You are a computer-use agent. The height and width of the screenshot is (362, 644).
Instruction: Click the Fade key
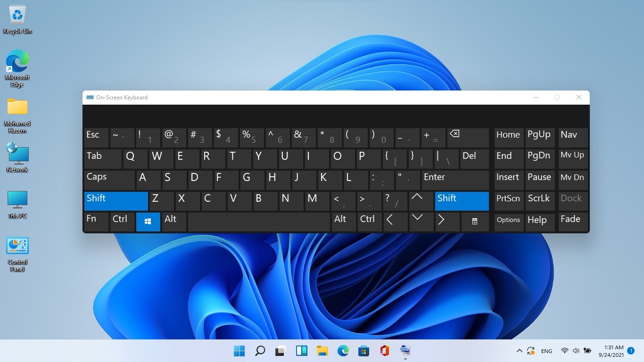coord(573,222)
